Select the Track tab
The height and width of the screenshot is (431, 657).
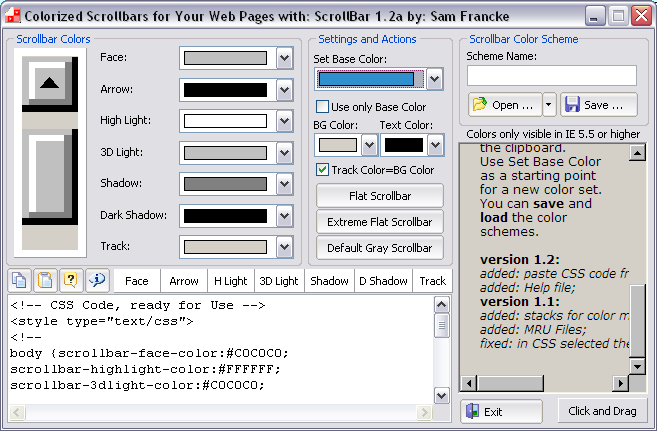point(433,281)
